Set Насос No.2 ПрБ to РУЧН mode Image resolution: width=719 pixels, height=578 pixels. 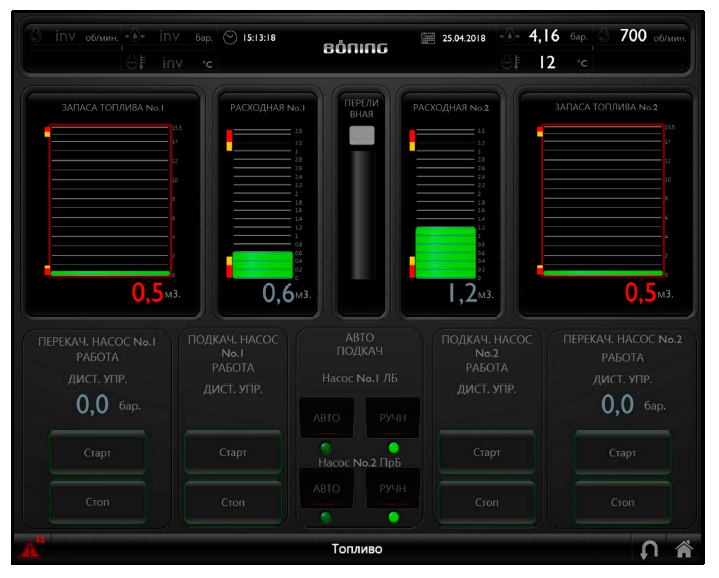tap(392, 488)
